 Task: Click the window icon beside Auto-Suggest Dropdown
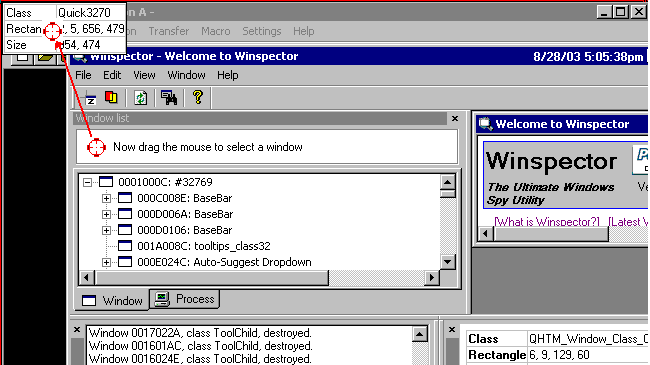click(125, 262)
